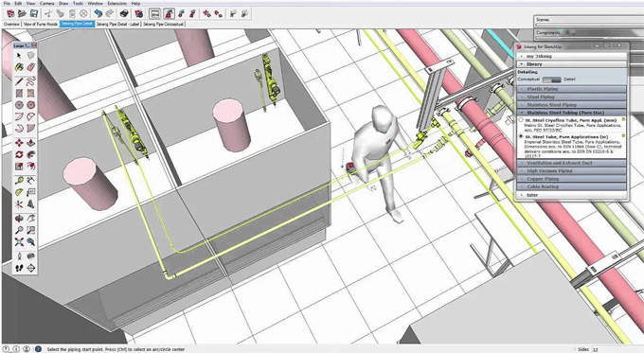
Task: Open 3skeng Pipe Detail - Label tab
Action: click(x=117, y=25)
